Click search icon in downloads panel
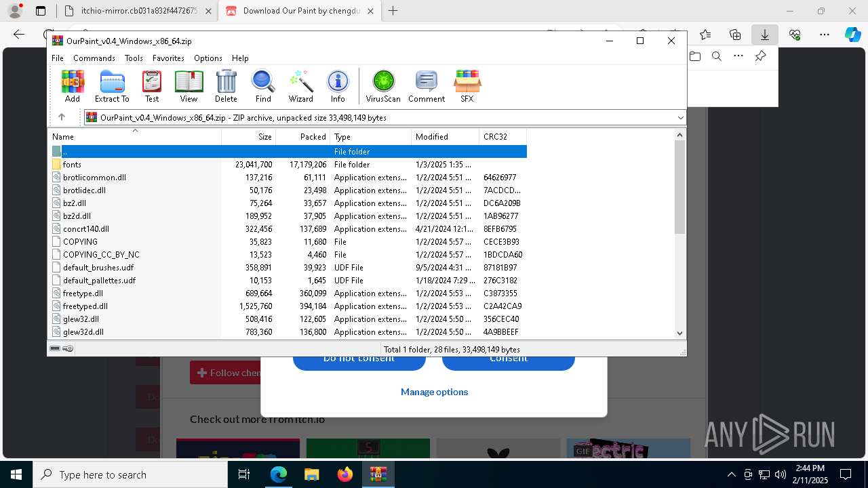868x488 pixels. (x=717, y=56)
